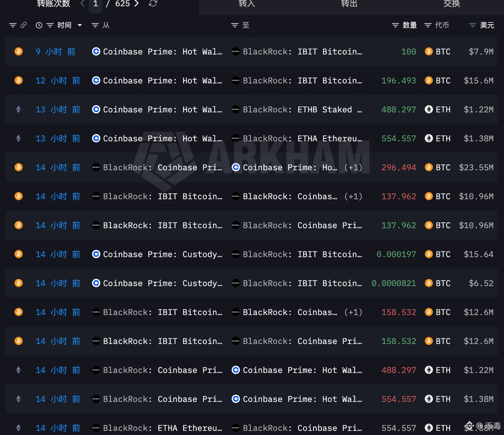504x435 pixels.
Task: Click the 'ETH' token label in the ETHB Staked row
Action: tap(443, 109)
